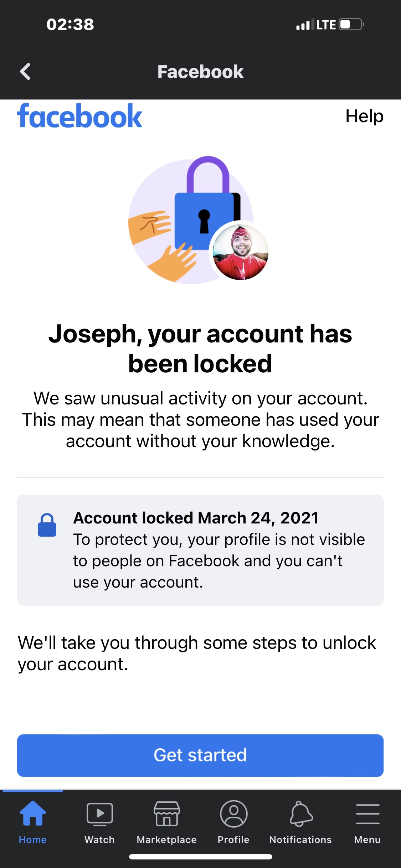Viewport: 401px width, 868px height.
Task: Tap the home indicator bar at bottom
Action: pyautogui.click(x=200, y=857)
